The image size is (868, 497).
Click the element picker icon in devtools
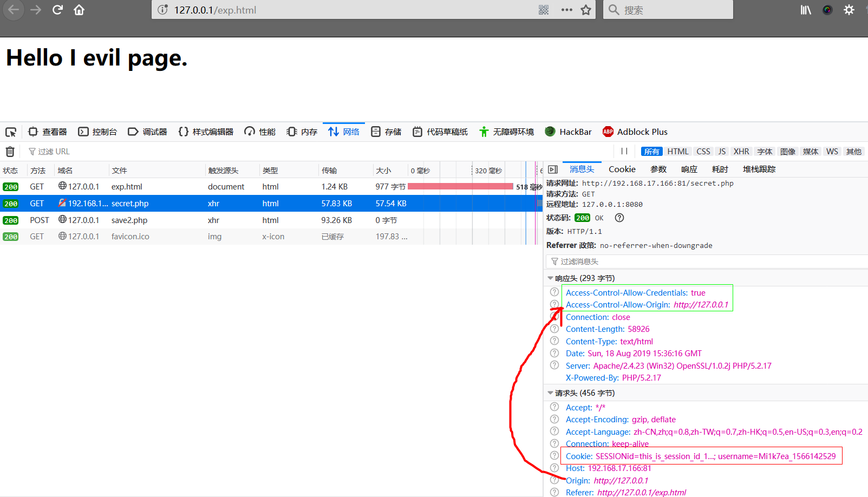point(11,132)
